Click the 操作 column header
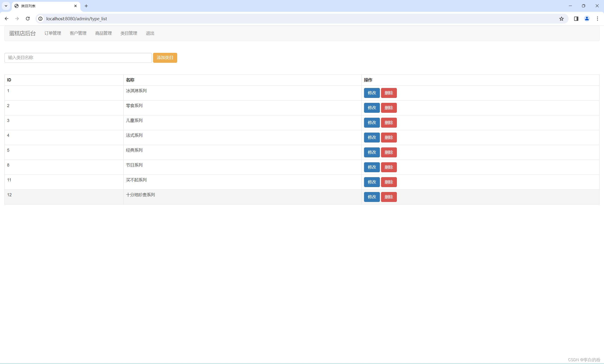604x364 pixels. click(480, 80)
